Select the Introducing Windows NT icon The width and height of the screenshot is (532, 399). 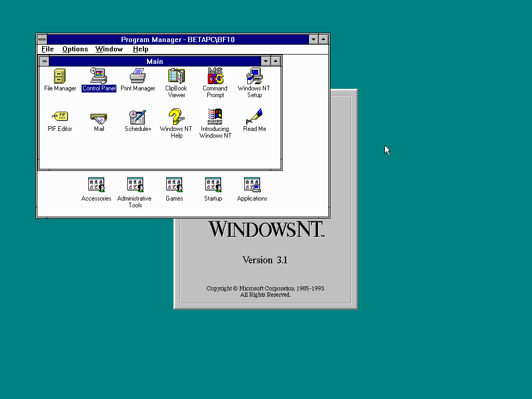215,117
